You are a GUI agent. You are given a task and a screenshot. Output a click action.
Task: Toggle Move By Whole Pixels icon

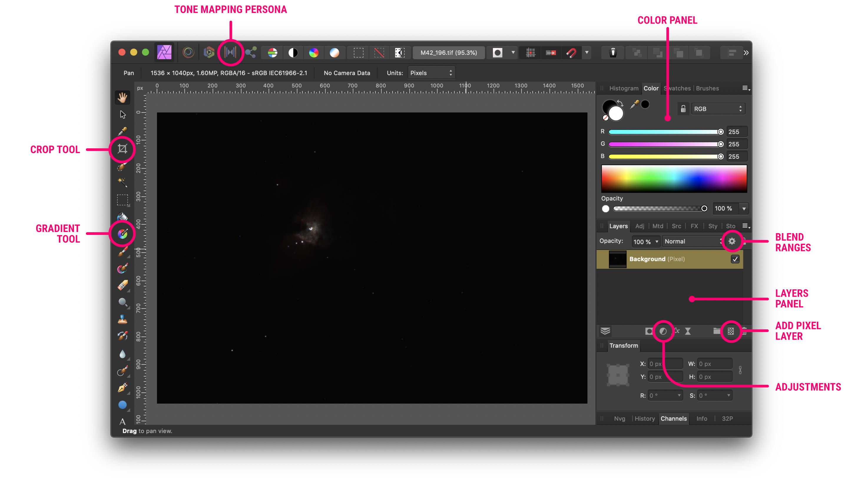pyautogui.click(x=551, y=53)
